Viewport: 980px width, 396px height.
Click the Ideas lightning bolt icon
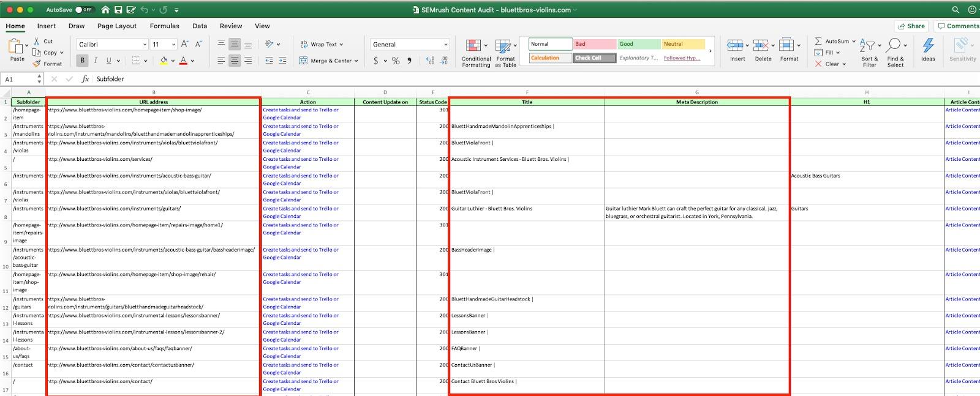tap(928, 47)
